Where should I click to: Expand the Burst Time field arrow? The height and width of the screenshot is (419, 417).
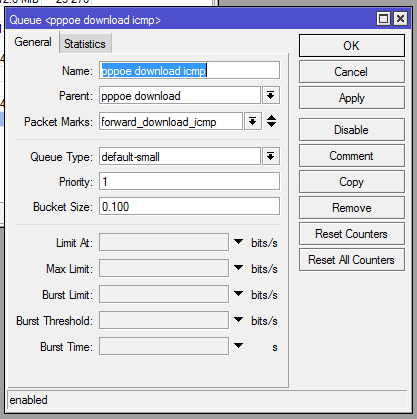click(238, 346)
